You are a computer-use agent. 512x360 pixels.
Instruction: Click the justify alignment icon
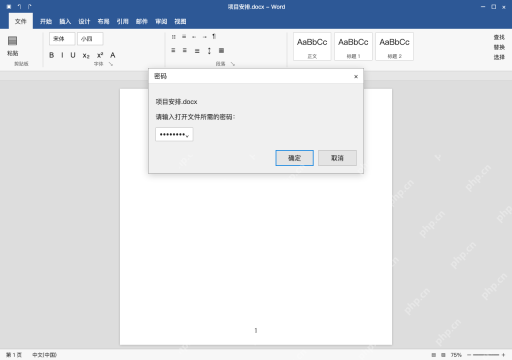click(197, 51)
